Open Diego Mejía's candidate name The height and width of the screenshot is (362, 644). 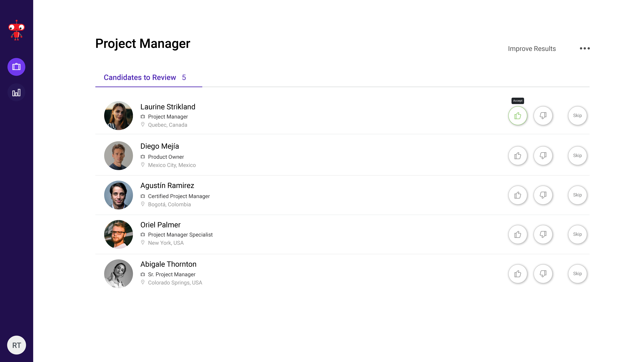coord(159,146)
